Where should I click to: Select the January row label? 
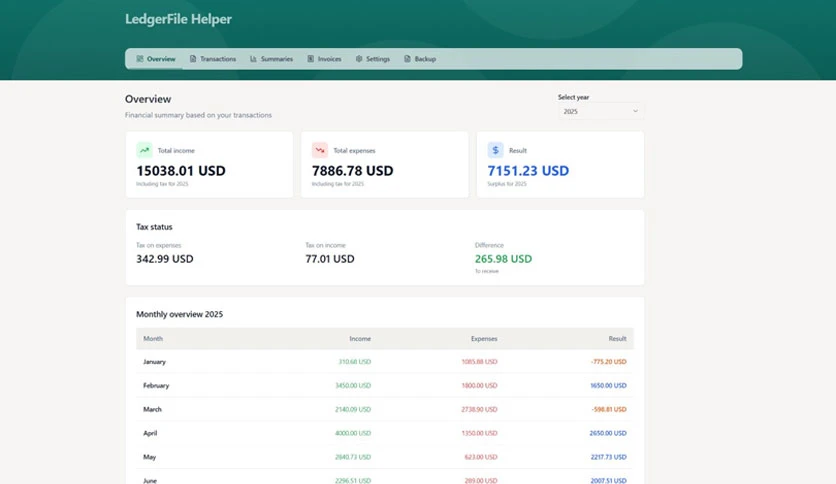[x=154, y=362]
